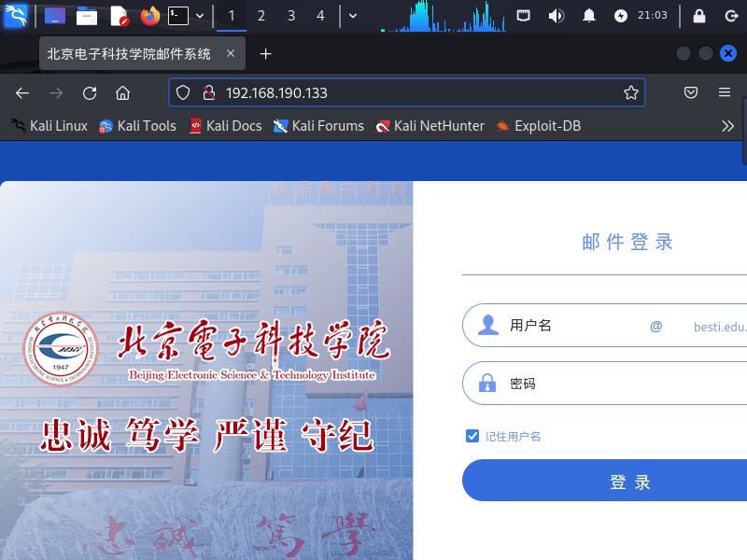Open the Kali NetHunter bookmark
This screenshot has height=560, width=747.
click(430, 126)
